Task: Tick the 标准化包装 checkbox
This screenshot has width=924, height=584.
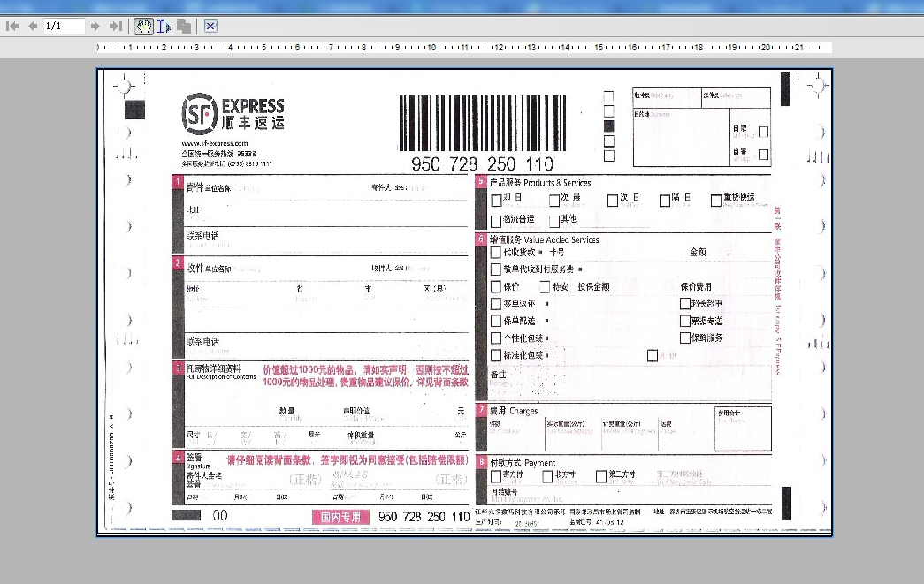Action: click(x=496, y=355)
